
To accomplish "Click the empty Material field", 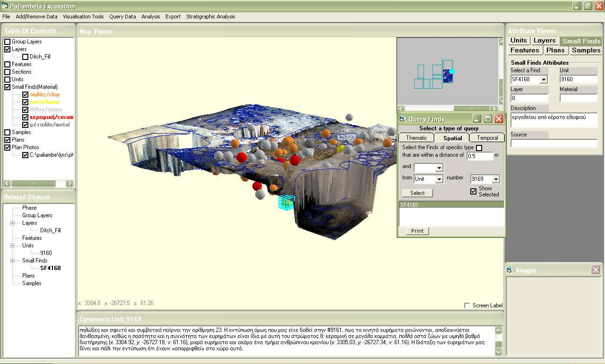I will click(x=579, y=98).
